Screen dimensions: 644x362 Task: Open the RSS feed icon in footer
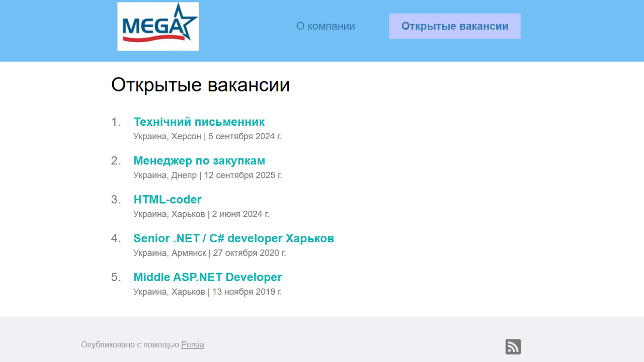pos(513,347)
